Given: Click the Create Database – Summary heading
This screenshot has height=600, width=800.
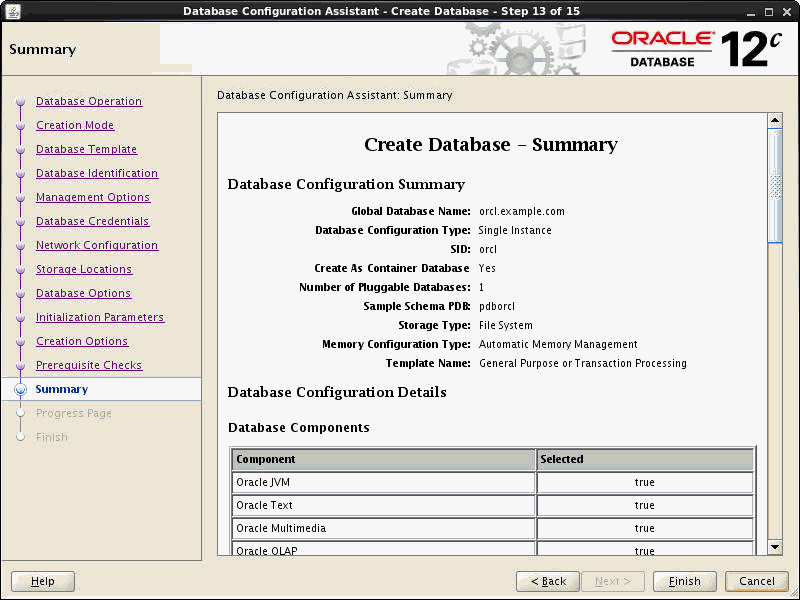Looking at the screenshot, I should [x=491, y=144].
